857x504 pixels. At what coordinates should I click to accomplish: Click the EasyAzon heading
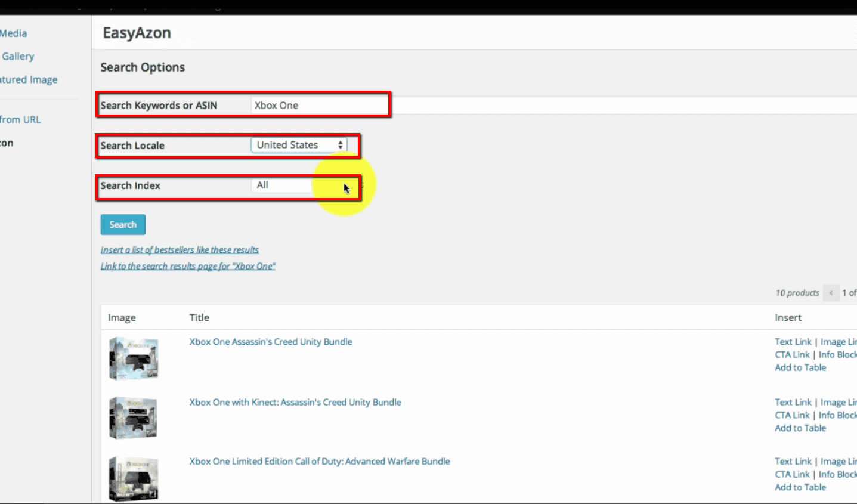pyautogui.click(x=137, y=33)
